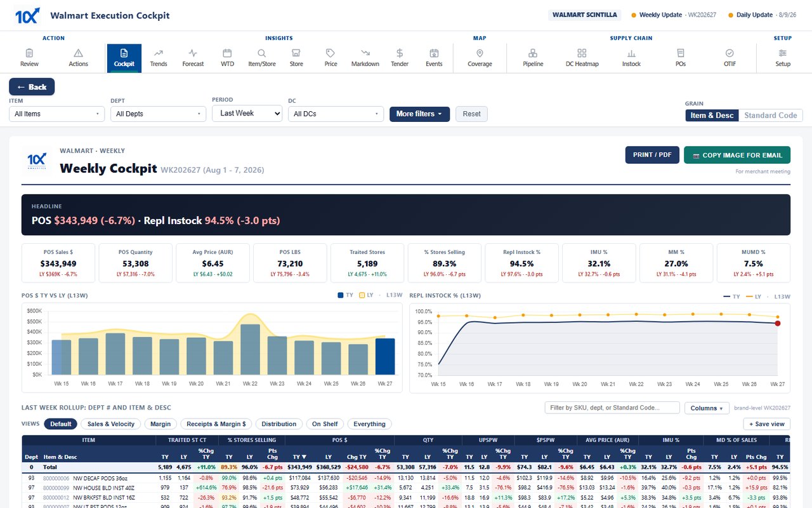Click the red Wk 27 point on instock chart
This screenshot has height=508, width=812.
coord(778,323)
